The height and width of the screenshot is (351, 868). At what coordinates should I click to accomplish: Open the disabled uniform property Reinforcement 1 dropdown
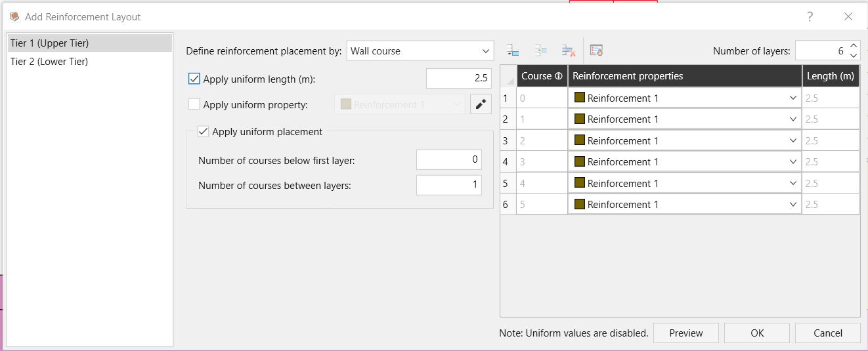tap(401, 104)
